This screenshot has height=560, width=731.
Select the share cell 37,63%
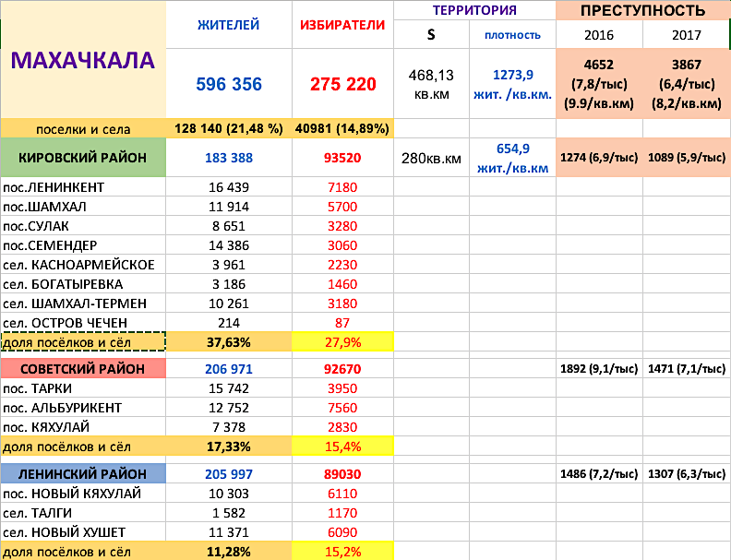pyautogui.click(x=229, y=342)
